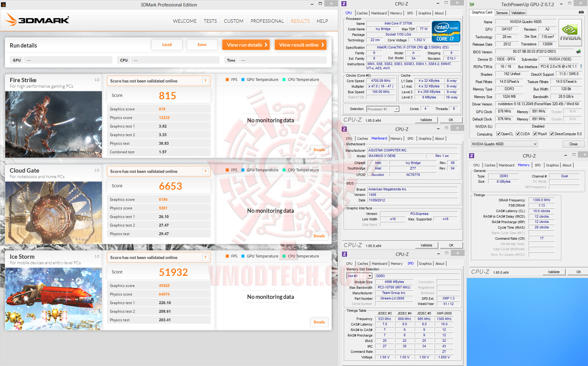
Task: Open Fire Strike Details button
Action: (x=319, y=150)
